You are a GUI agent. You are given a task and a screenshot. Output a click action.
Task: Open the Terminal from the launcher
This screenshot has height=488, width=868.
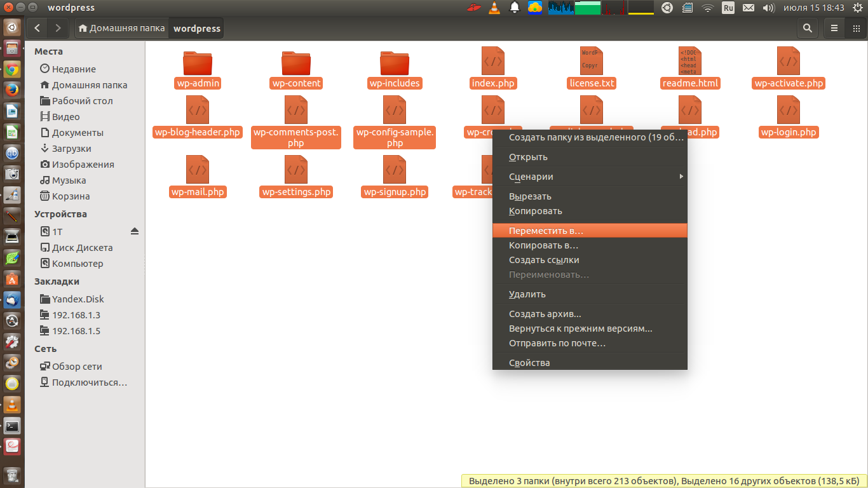pos(12,426)
